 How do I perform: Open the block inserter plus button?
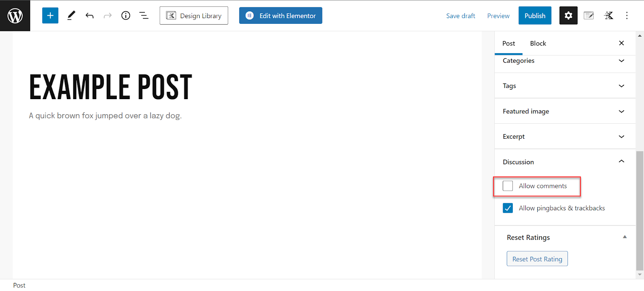pyautogui.click(x=50, y=16)
